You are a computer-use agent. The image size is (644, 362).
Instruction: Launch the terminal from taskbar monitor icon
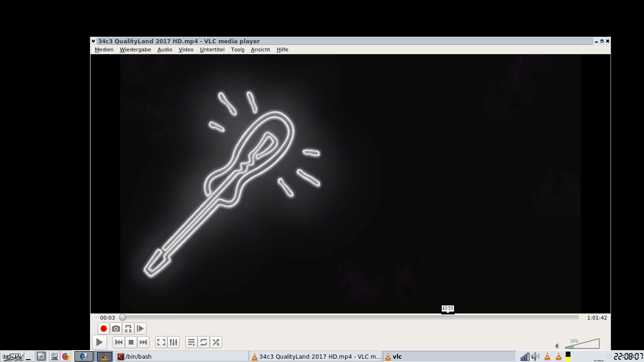(54, 356)
